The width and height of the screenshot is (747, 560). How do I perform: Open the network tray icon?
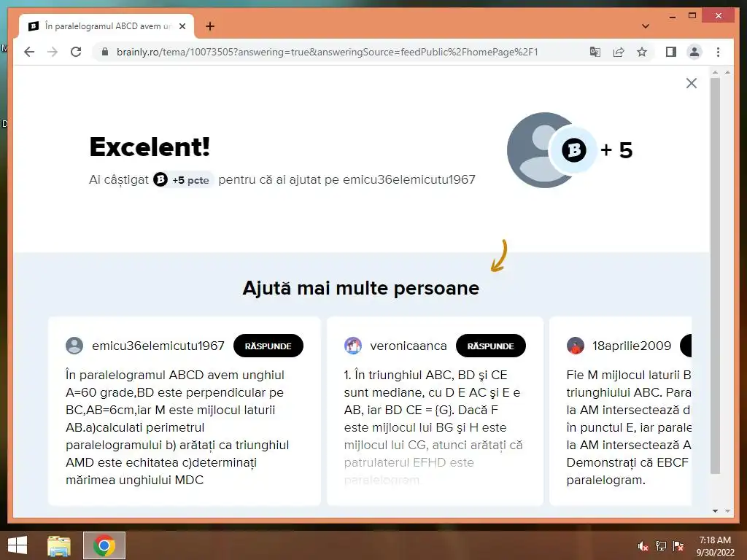[661, 546]
